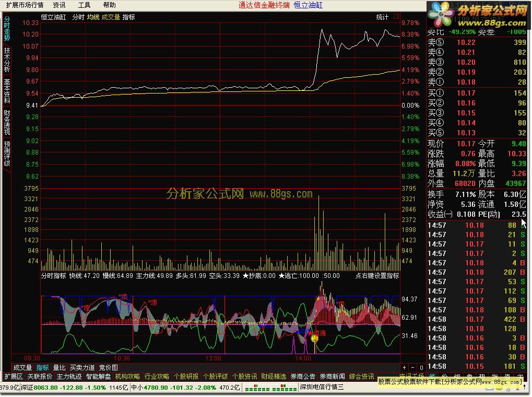The height and width of the screenshot is (397, 532).
Task: Open the 个股评级 tab
Action: tap(215, 376)
